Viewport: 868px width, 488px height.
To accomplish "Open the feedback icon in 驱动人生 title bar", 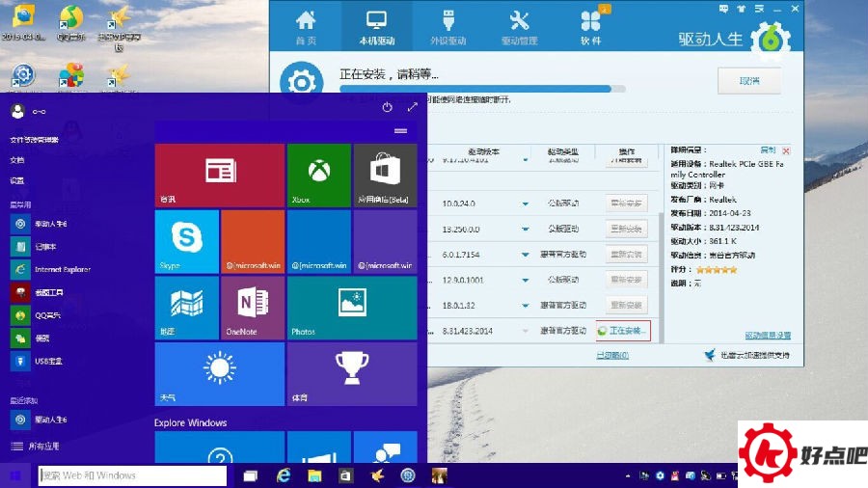I will 723,9.
